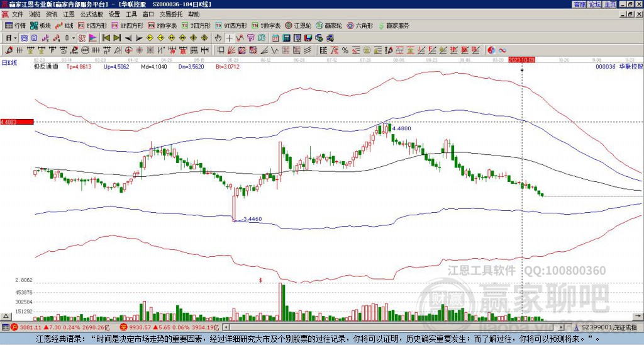Click the horizontal scrollbar left arrow
Viewport: 644px width, 345px height.
coord(226,327)
